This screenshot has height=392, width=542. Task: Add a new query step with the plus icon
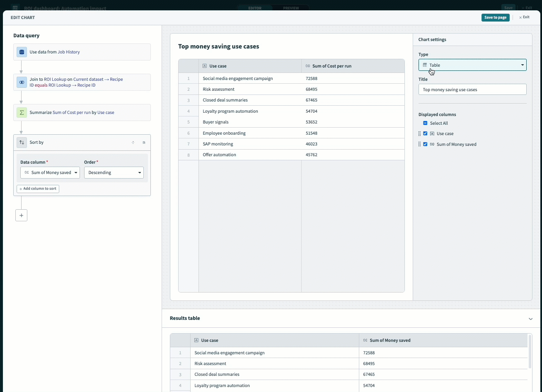point(21,215)
